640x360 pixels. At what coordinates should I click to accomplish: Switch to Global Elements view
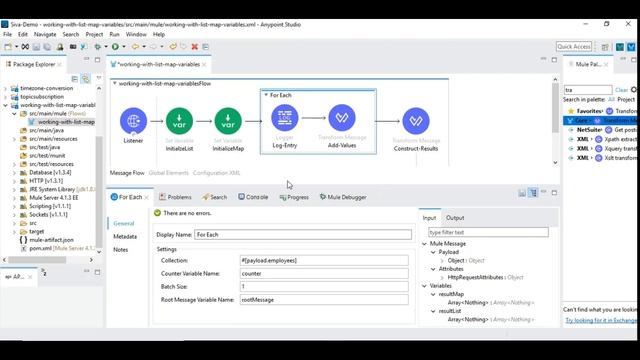pos(169,173)
